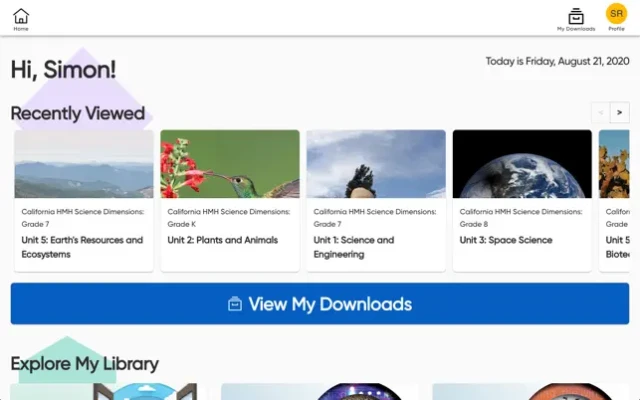Click the Recently Viewed heading

78,113
